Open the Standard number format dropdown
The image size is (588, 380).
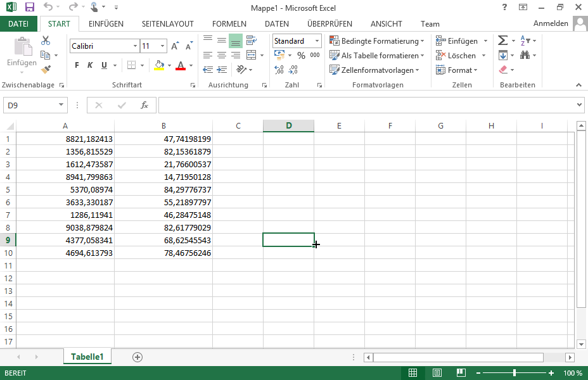pos(317,41)
